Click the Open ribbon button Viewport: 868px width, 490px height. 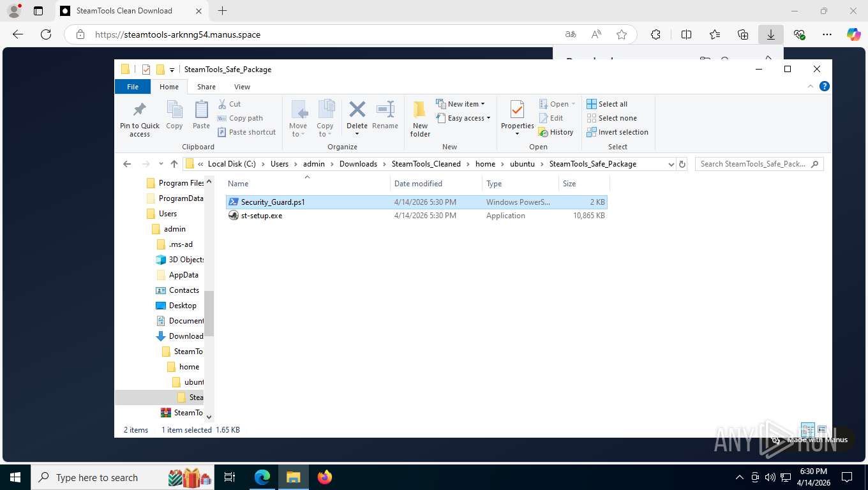(557, 104)
